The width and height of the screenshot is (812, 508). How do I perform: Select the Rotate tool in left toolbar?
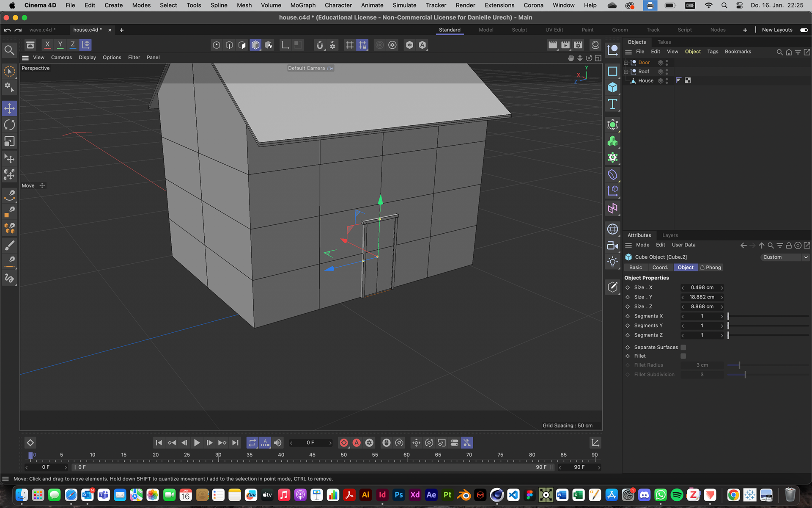9,125
